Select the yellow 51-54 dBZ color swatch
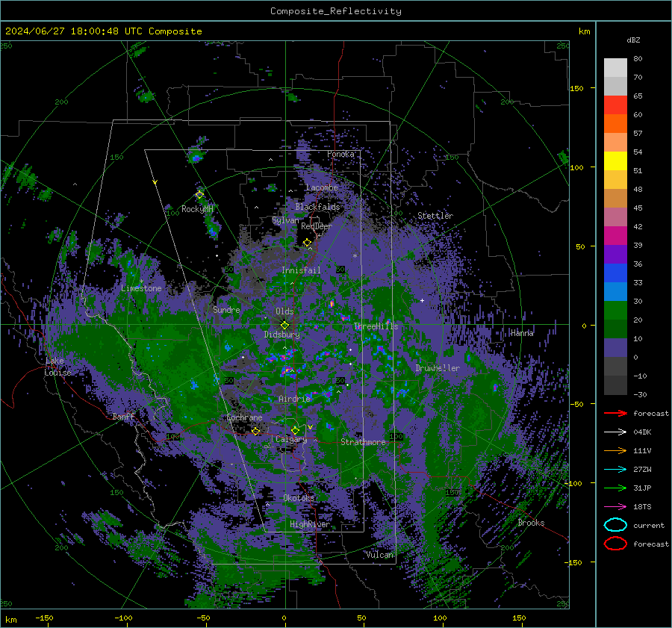The width and height of the screenshot is (672, 628). coord(615,161)
